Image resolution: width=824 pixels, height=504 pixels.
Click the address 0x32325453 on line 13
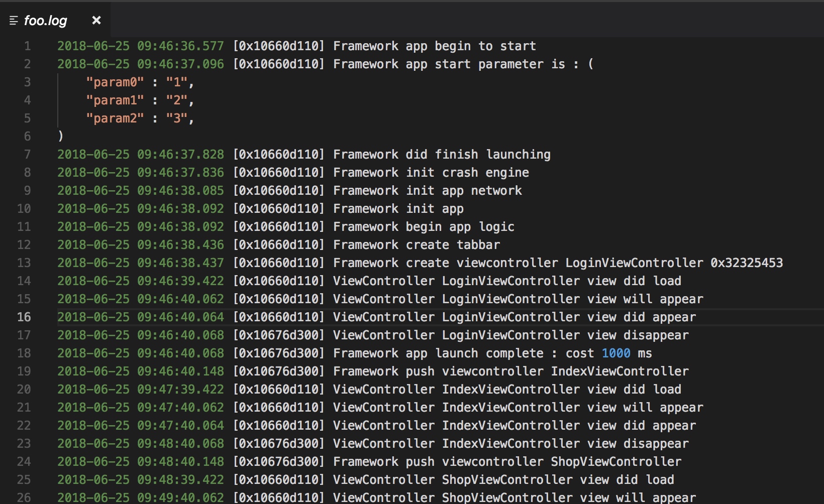pos(747,263)
